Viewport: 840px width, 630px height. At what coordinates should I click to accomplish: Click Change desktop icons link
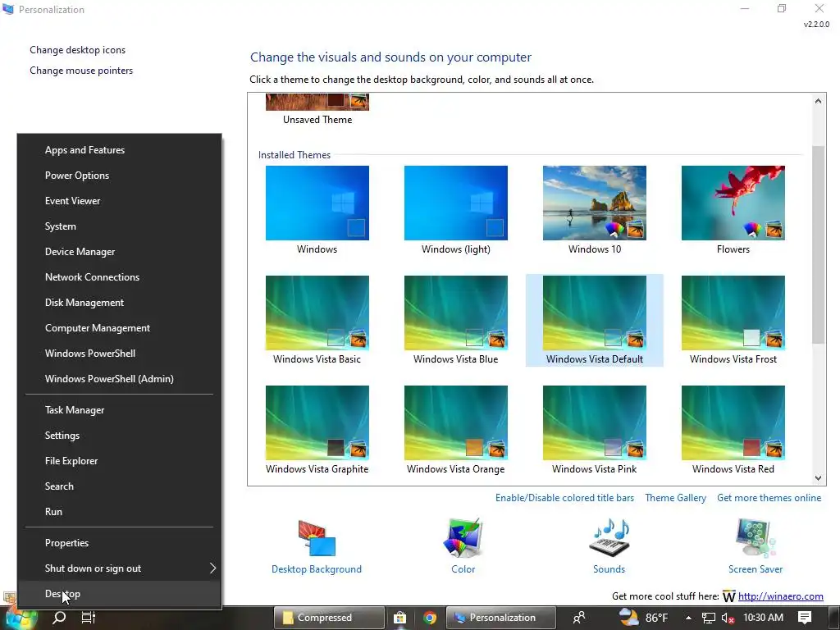[x=78, y=50]
